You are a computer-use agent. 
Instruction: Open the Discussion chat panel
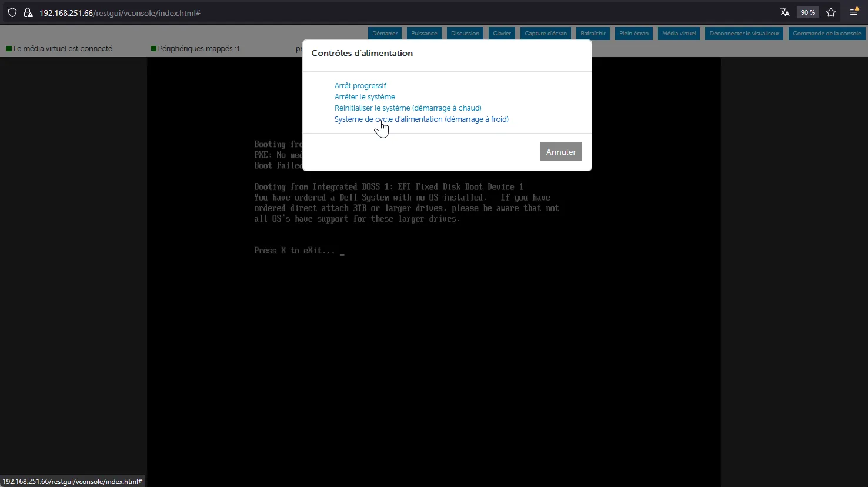click(465, 34)
